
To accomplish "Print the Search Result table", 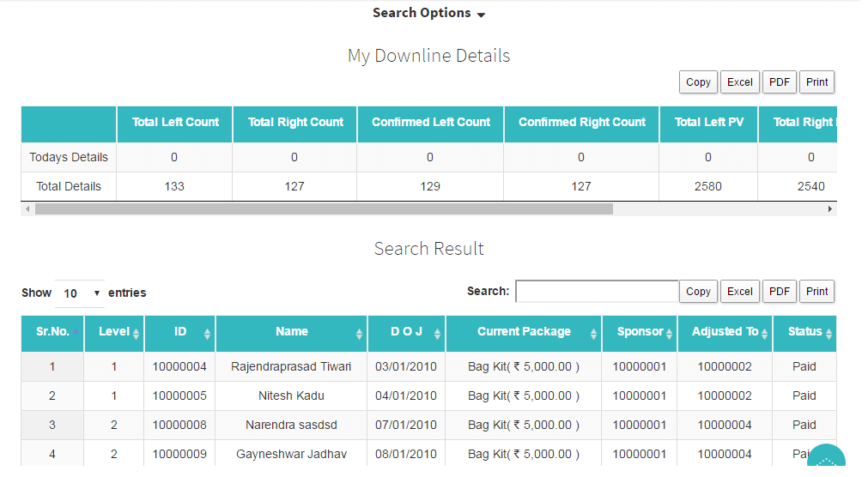I will pos(817,292).
